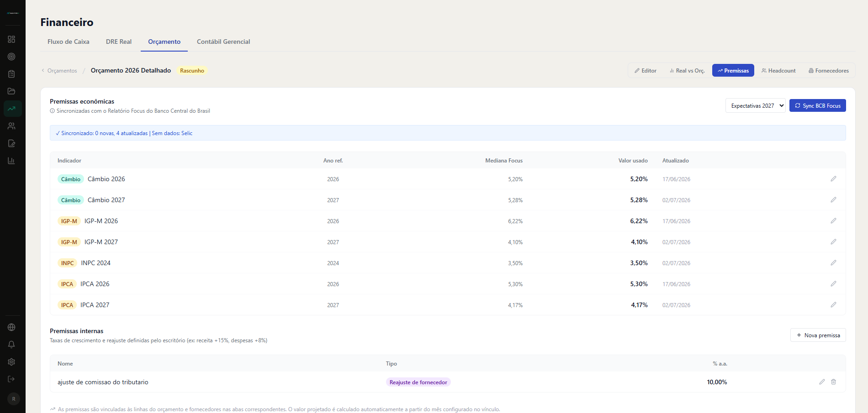Edit the IPCA 2026 row pencil icon
The width and height of the screenshot is (868, 413).
click(x=833, y=284)
